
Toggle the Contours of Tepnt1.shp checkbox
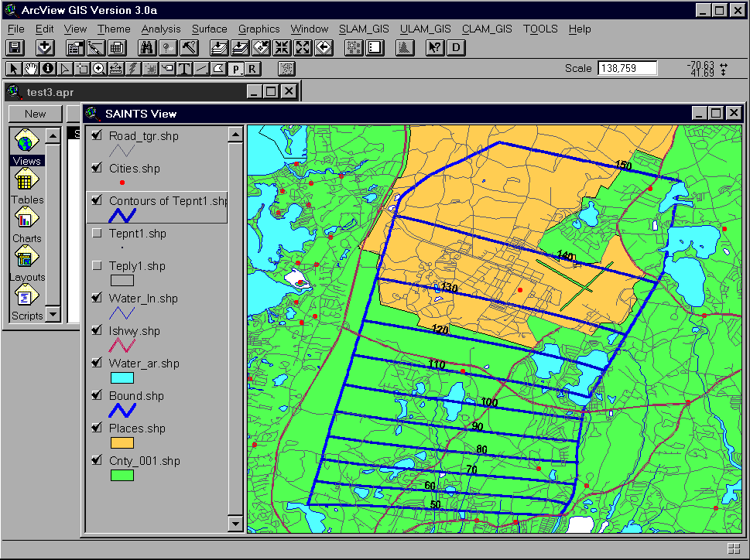(x=97, y=200)
